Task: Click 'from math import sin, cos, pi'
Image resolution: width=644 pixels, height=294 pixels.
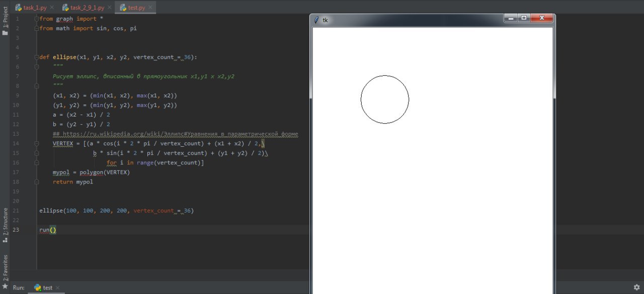Action: pyautogui.click(x=88, y=29)
